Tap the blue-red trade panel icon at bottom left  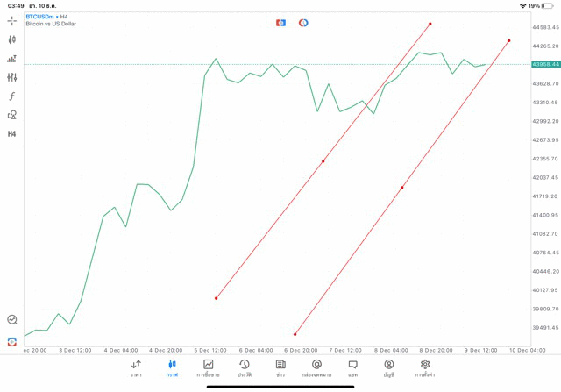click(x=12, y=340)
